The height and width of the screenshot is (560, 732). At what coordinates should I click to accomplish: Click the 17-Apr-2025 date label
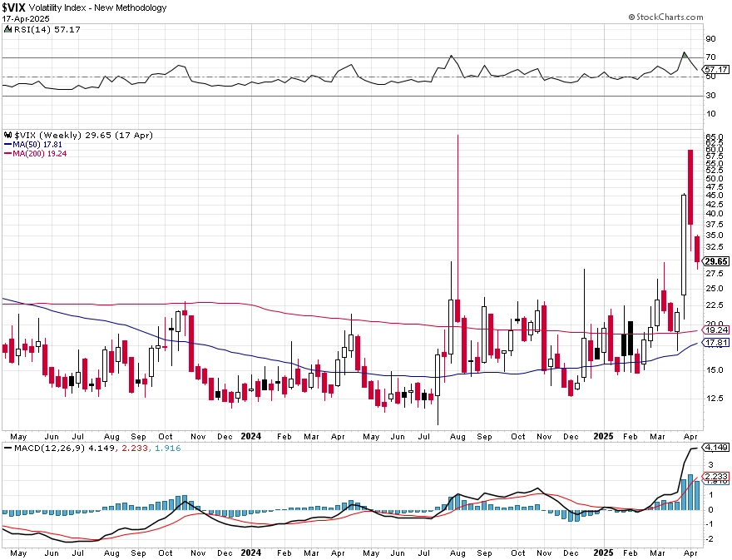[26, 18]
